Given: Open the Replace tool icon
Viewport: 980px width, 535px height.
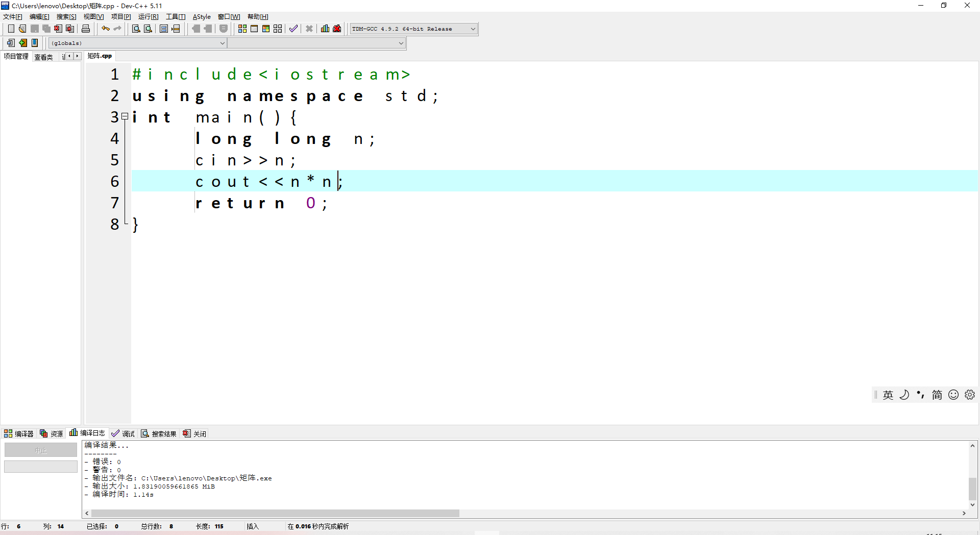Looking at the screenshot, I should [148, 29].
